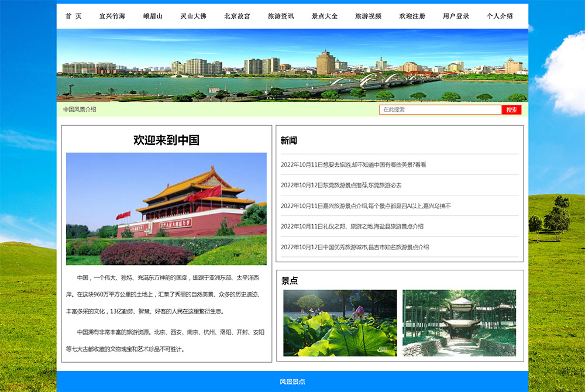Screen dimensions: 585x392
Task: Click the 中国风景介绍 label text
Action: (80, 109)
